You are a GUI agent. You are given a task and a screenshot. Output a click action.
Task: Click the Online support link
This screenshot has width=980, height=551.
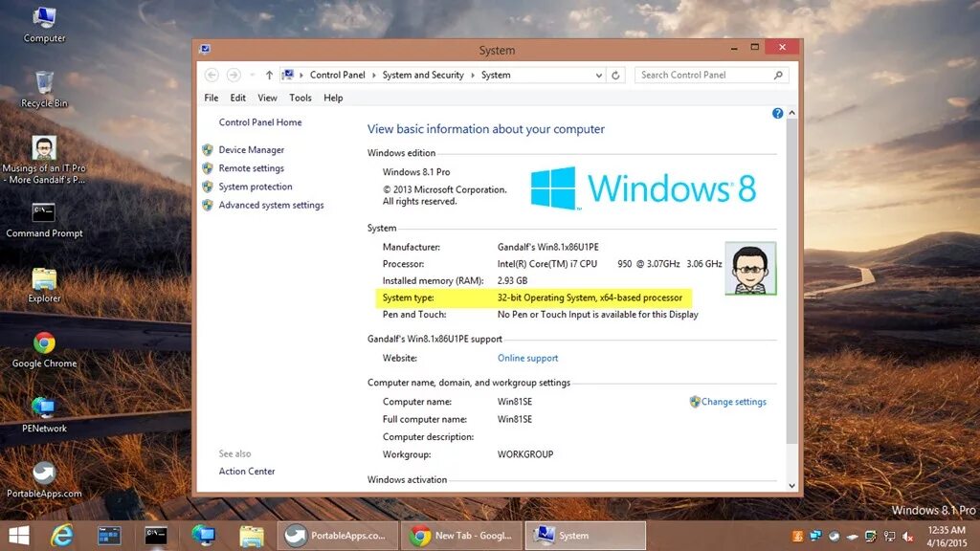[527, 358]
